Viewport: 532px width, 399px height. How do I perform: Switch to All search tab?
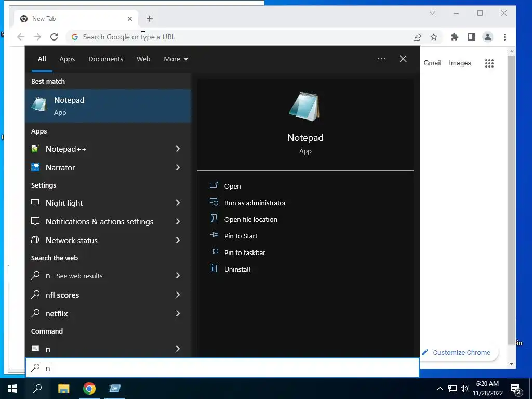click(x=42, y=59)
